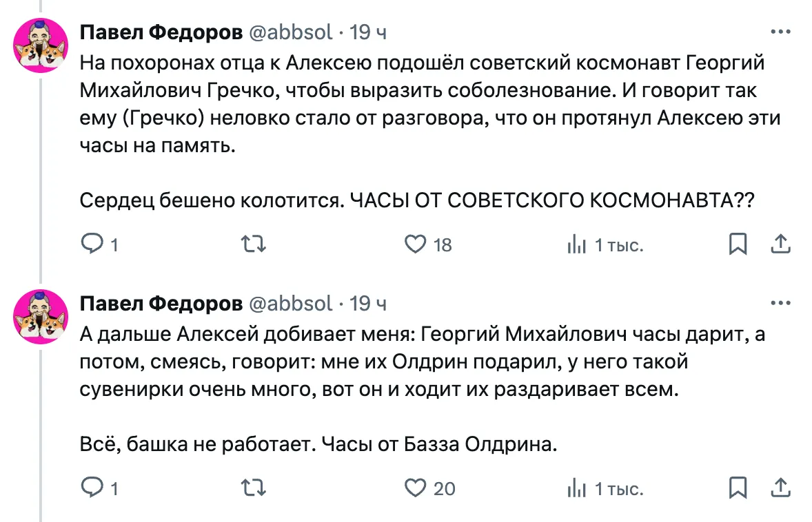Open second tweet's 19 ч timestamp

pos(368,303)
